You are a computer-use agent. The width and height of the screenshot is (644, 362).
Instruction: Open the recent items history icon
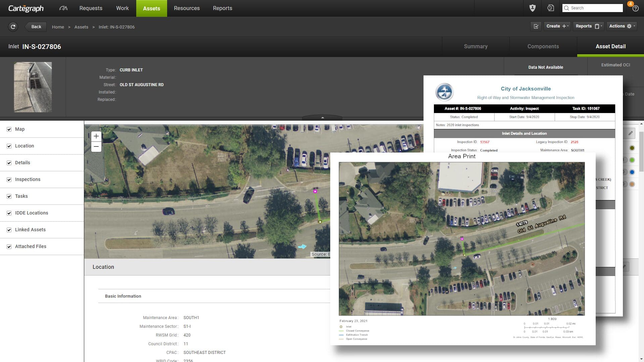[550, 8]
